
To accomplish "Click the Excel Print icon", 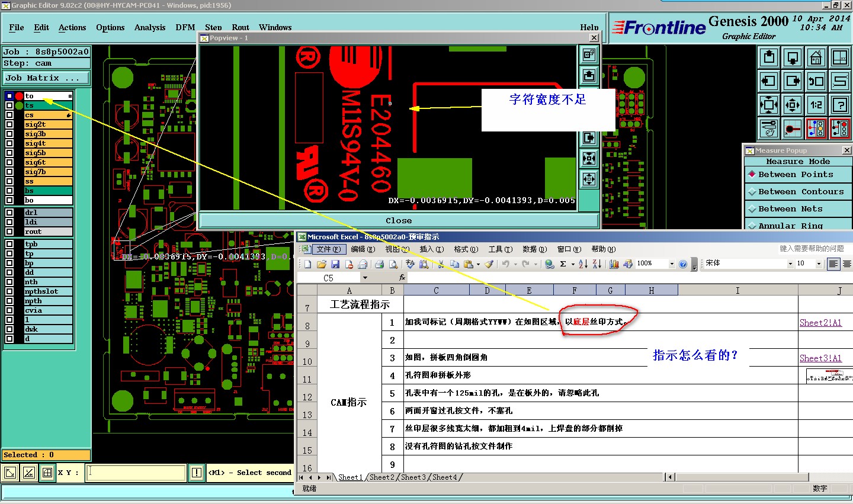I will point(379,264).
